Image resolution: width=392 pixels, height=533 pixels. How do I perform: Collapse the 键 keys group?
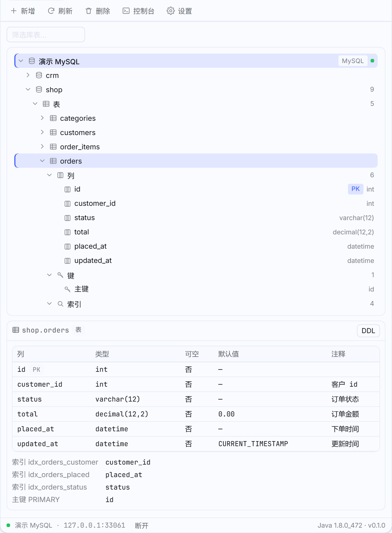[x=49, y=275]
